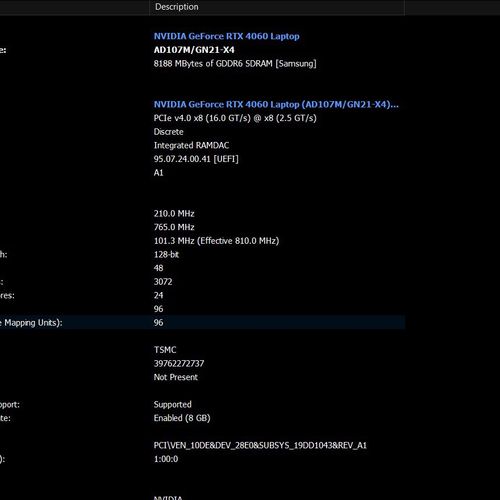500x500 pixels.
Task: Select the '128-bit' bus width value
Action: 166,255
